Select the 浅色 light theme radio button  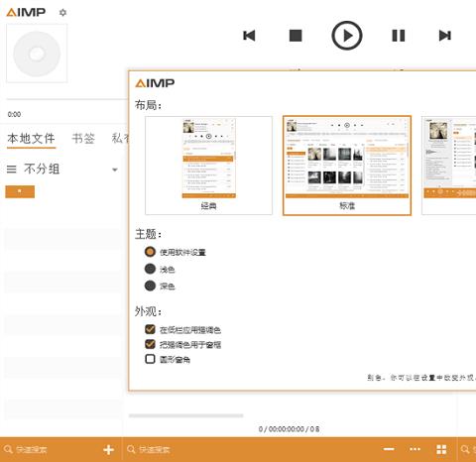150,269
